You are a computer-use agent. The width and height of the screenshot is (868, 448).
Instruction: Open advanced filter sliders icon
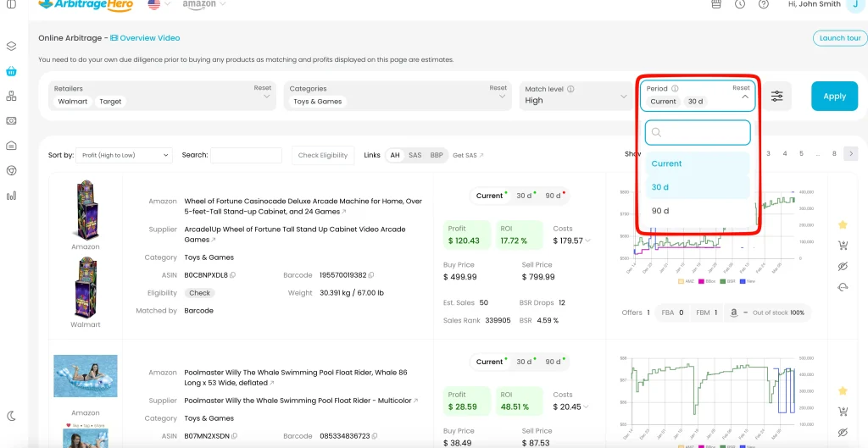pyautogui.click(x=777, y=97)
